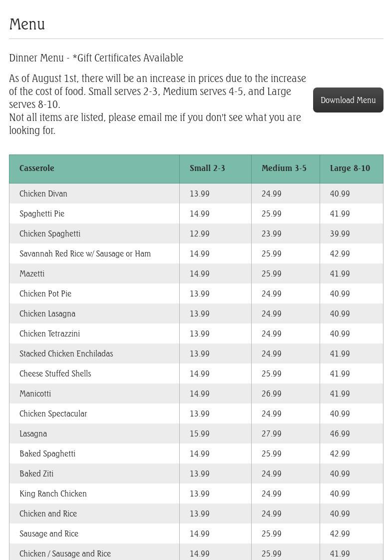392x560 pixels.
Task: Click the Dinner Menu gift certificates subheading
Action: click(96, 58)
